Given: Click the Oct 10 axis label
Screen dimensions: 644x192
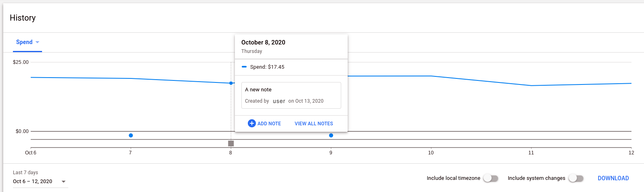Looking at the screenshot, I should click(431, 153).
